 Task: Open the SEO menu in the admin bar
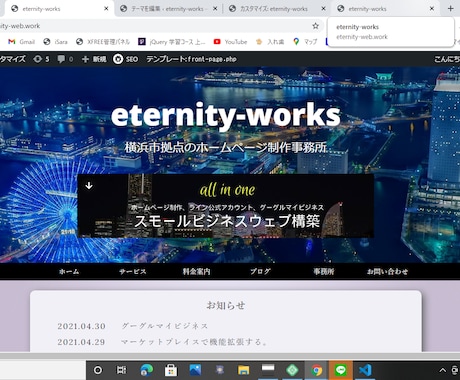click(125, 59)
